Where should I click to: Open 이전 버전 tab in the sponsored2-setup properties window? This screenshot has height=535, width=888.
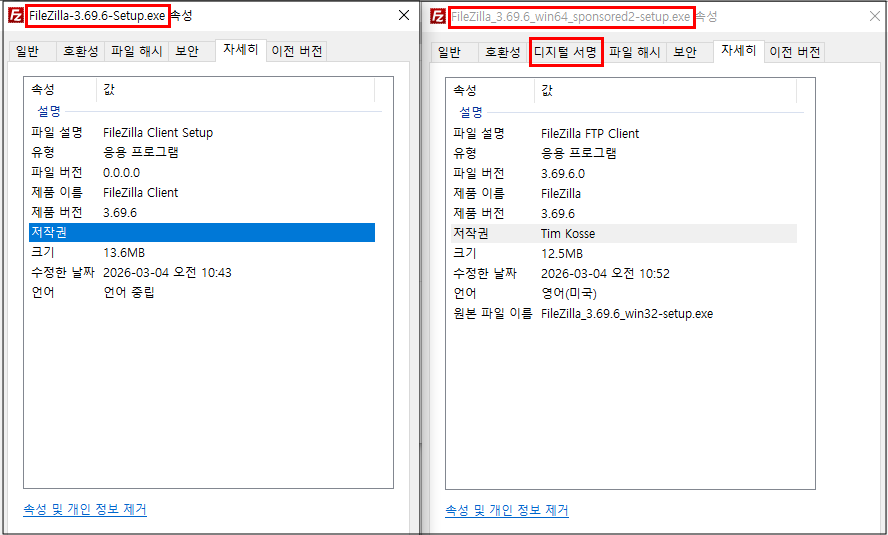795,53
